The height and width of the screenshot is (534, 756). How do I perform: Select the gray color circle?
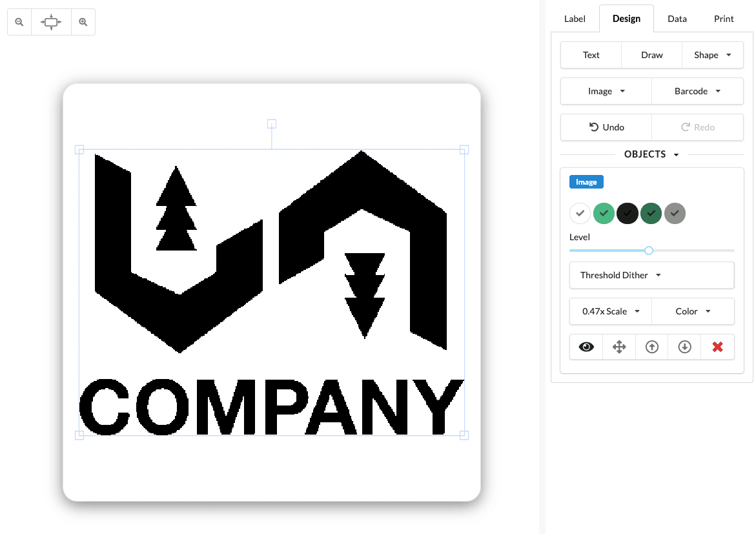[675, 213]
